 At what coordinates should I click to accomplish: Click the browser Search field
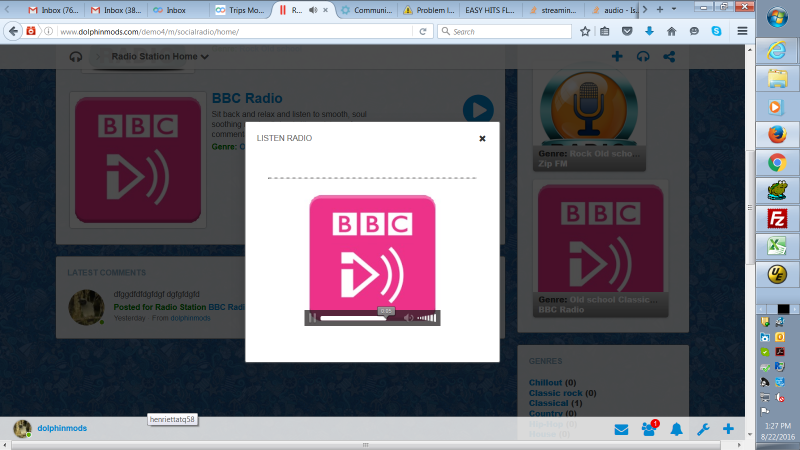click(505, 31)
